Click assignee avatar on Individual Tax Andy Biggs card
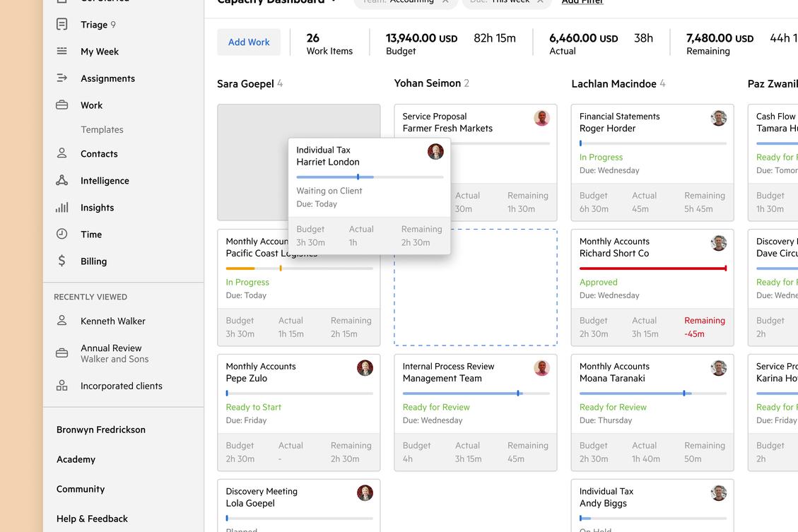The height and width of the screenshot is (532, 798). coord(719,493)
